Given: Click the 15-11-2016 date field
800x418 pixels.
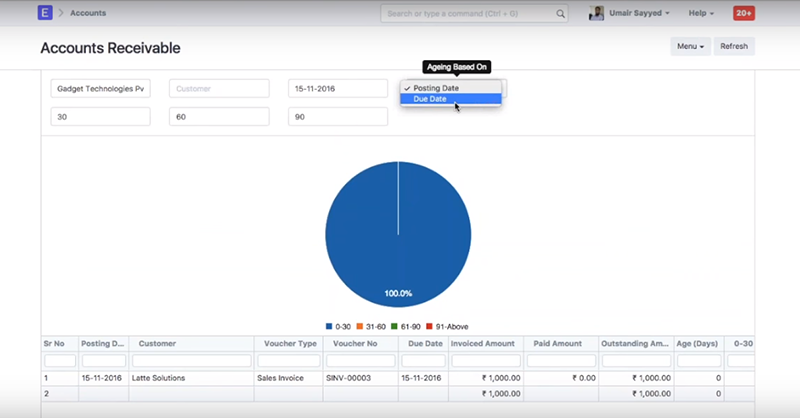Looking at the screenshot, I should tap(337, 88).
